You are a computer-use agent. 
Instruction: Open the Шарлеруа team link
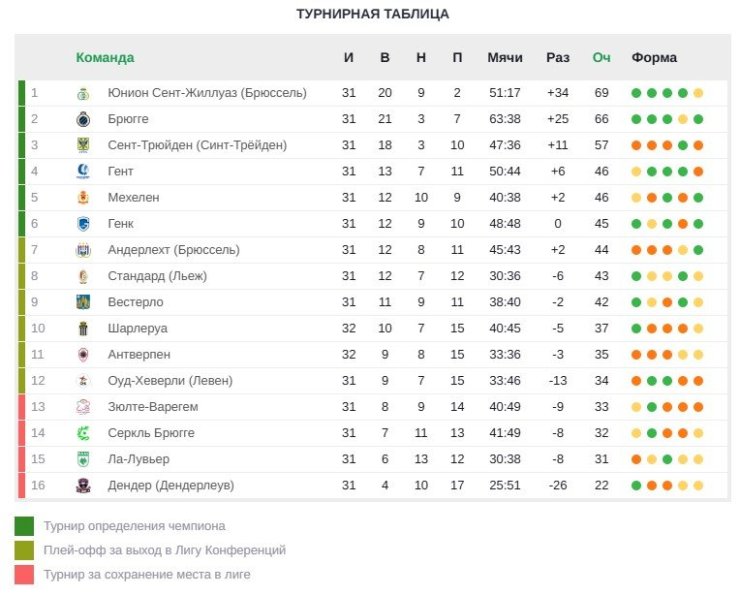pyautogui.click(x=137, y=328)
